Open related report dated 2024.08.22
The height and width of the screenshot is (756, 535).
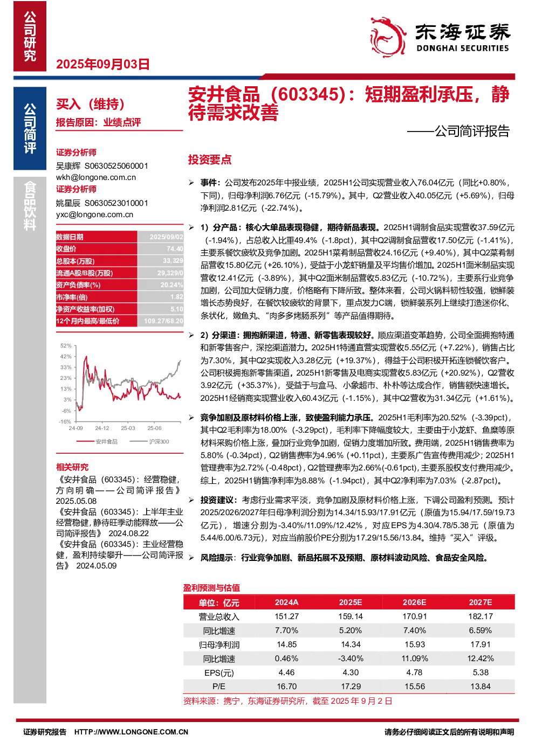(x=119, y=522)
